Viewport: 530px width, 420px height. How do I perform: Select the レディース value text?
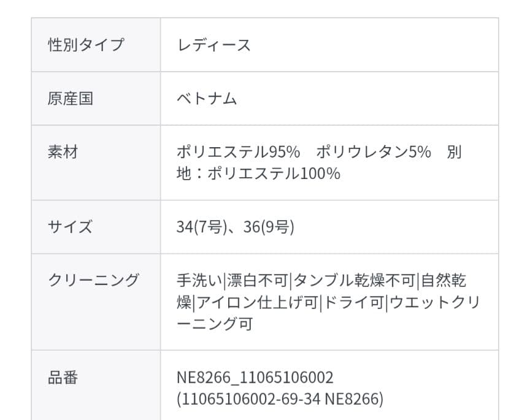(x=213, y=45)
